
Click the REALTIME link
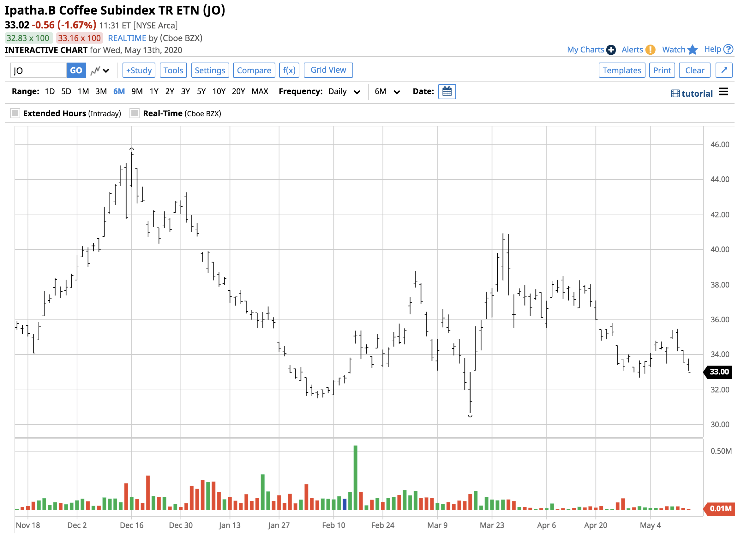point(127,38)
